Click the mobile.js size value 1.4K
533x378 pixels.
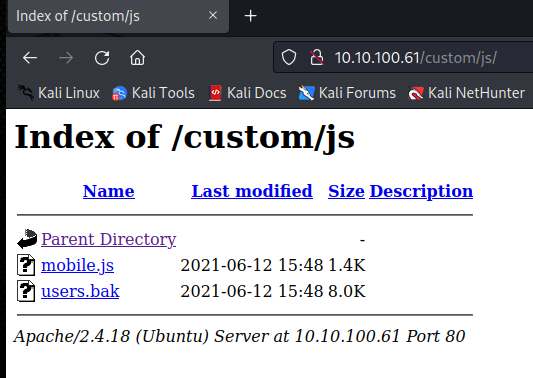[347, 265]
